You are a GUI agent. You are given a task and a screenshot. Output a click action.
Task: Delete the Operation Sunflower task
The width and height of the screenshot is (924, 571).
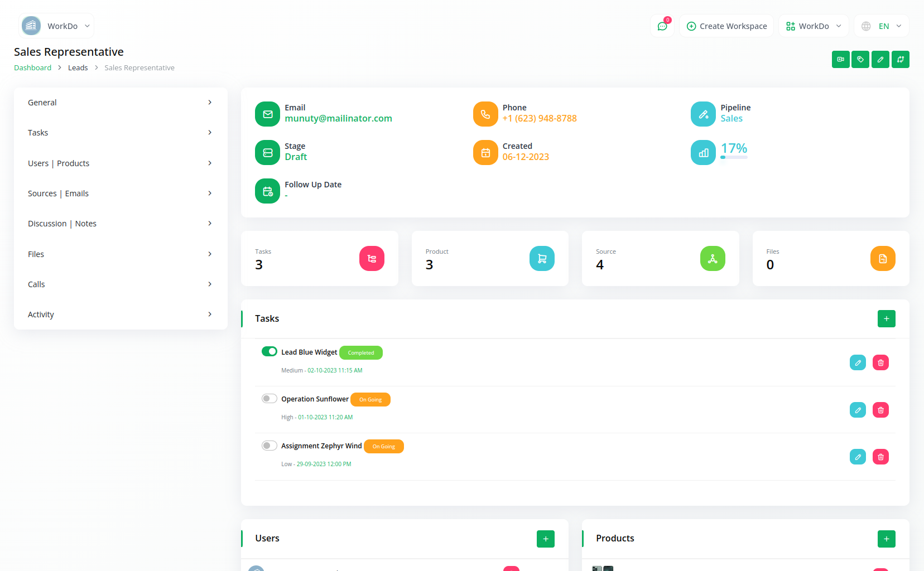point(880,410)
